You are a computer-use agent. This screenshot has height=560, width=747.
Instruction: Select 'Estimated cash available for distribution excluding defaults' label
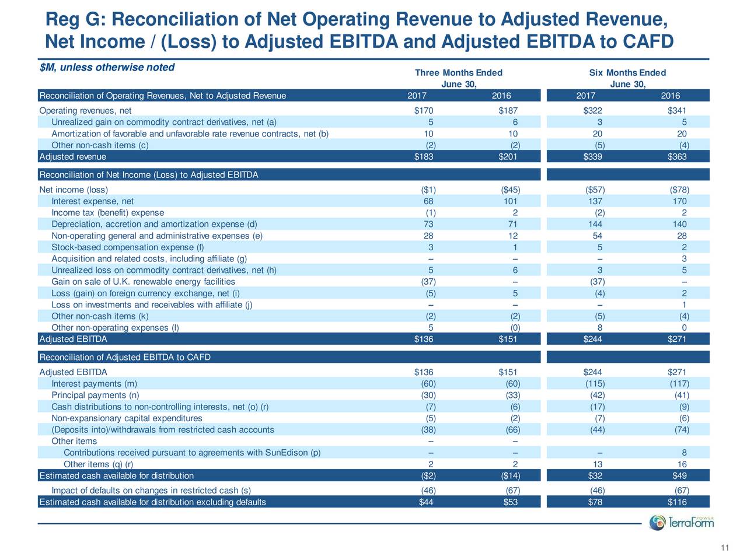tap(152, 502)
